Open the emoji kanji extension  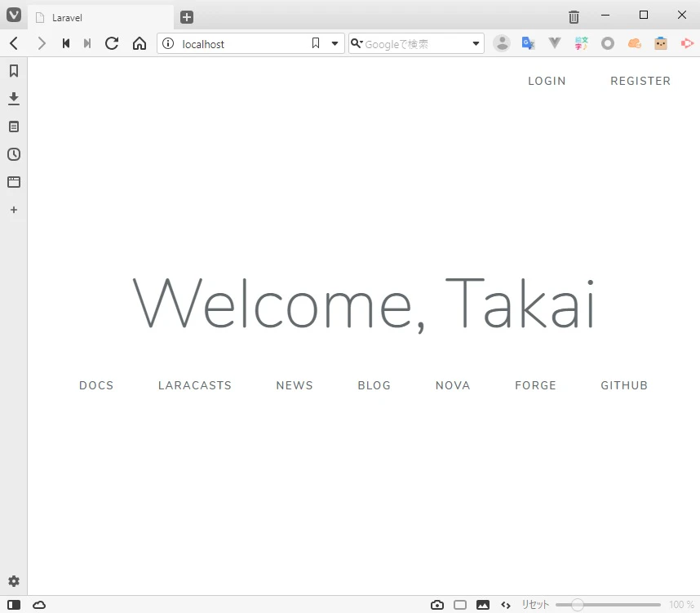click(x=581, y=43)
